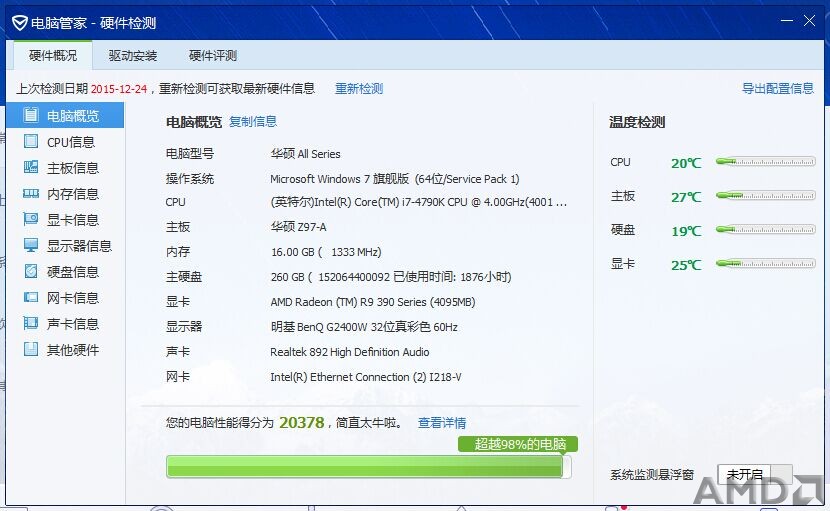Click the 260 GB main disk value
This screenshot has height=511, width=830.
(x=391, y=277)
